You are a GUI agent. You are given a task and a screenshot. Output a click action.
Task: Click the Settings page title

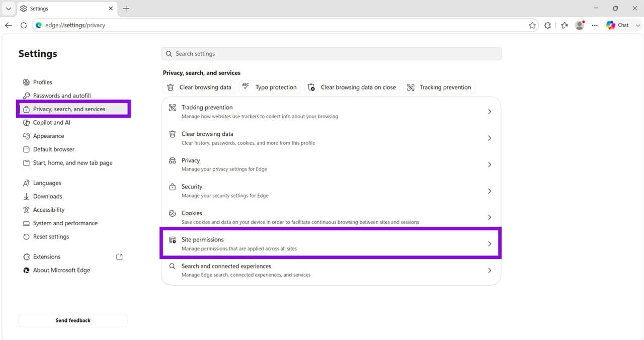(38, 54)
